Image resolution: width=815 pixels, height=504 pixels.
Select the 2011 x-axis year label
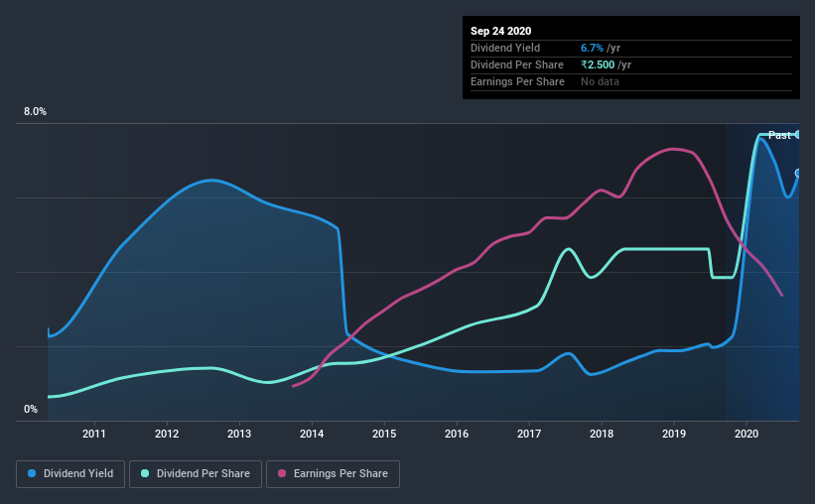94,434
